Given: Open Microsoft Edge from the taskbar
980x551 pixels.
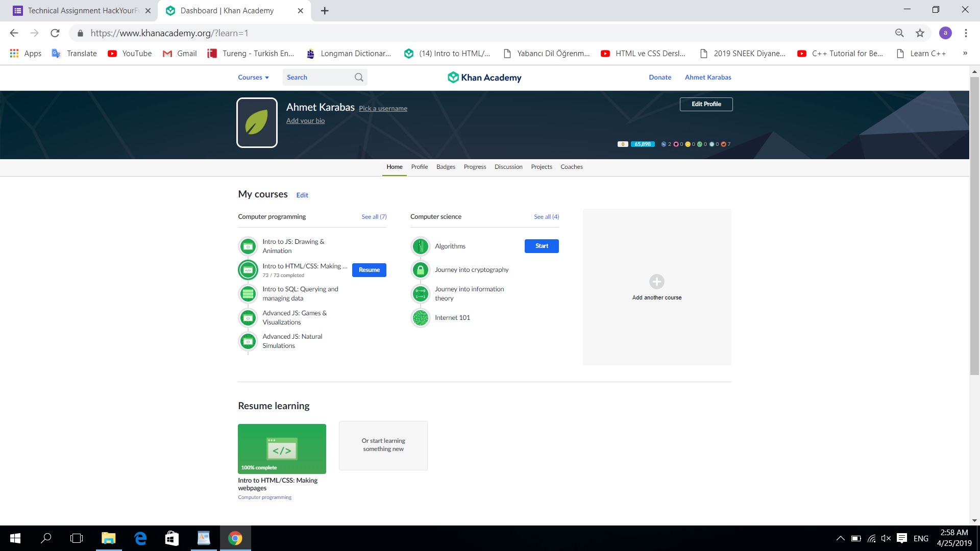Looking at the screenshot, I should [x=140, y=538].
